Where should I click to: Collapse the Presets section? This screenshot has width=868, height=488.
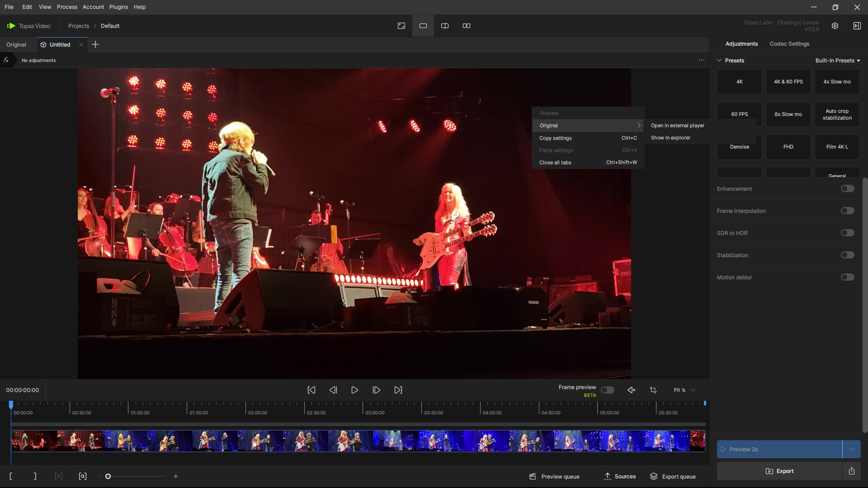pos(719,61)
